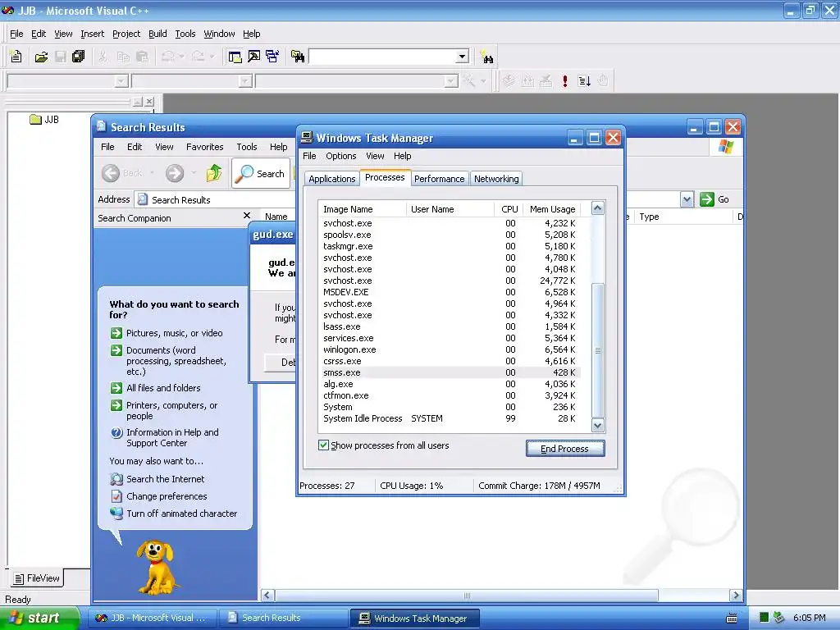Click the process list scroll up arrow
This screenshot has height=630, width=840.
pos(598,208)
